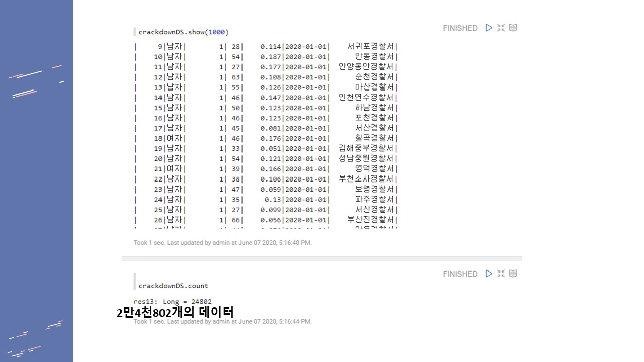Place cursor in crackdownDS.show(1000) code

click(184, 32)
